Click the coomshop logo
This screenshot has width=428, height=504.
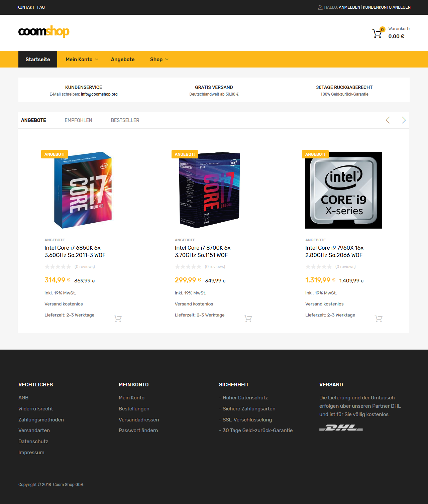(44, 31)
